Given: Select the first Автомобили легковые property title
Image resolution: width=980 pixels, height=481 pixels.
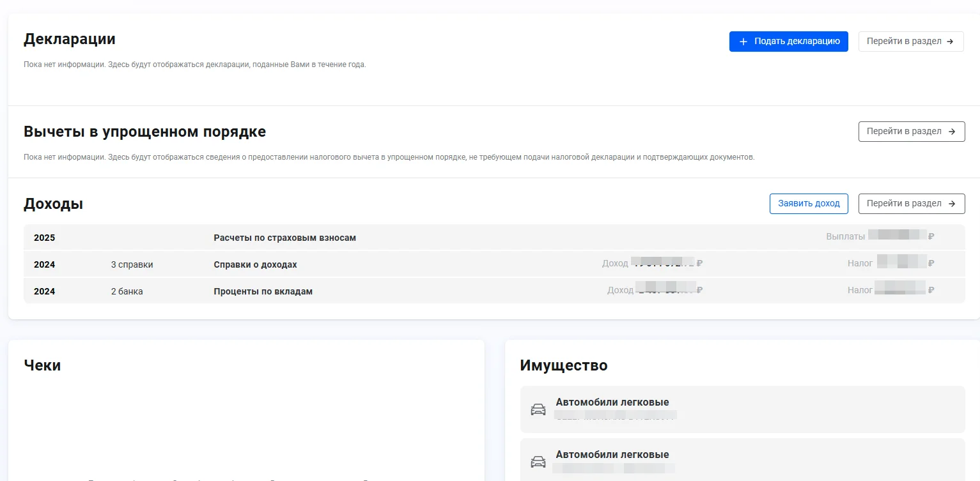Looking at the screenshot, I should [612, 402].
